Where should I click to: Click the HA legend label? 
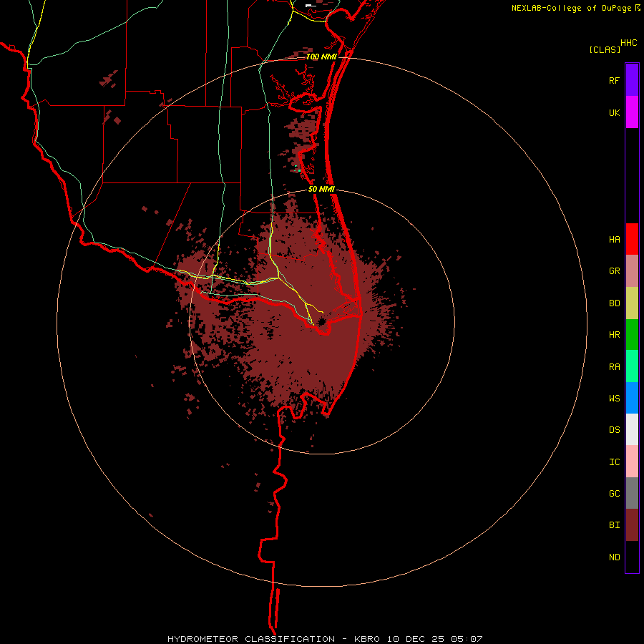click(614, 240)
